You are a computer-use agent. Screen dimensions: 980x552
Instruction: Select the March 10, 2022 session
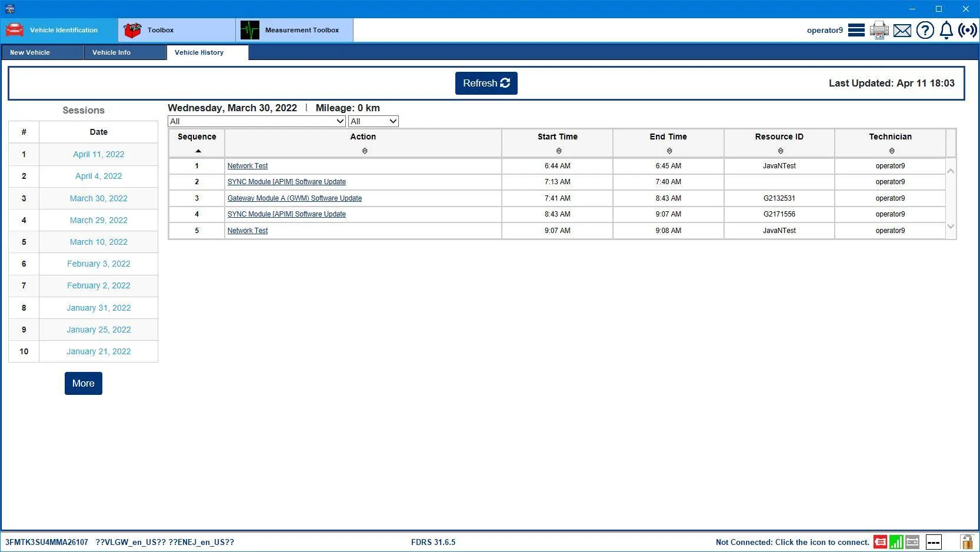tap(99, 242)
